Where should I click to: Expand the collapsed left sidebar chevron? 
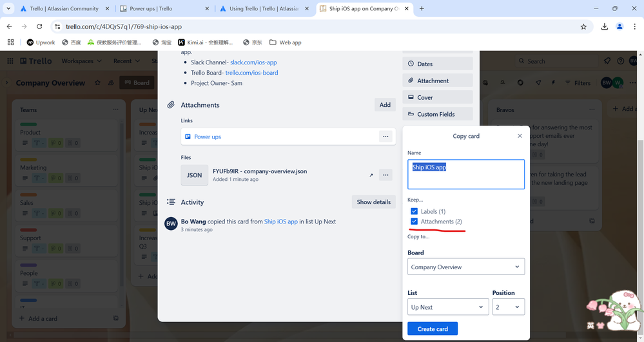(x=6, y=82)
